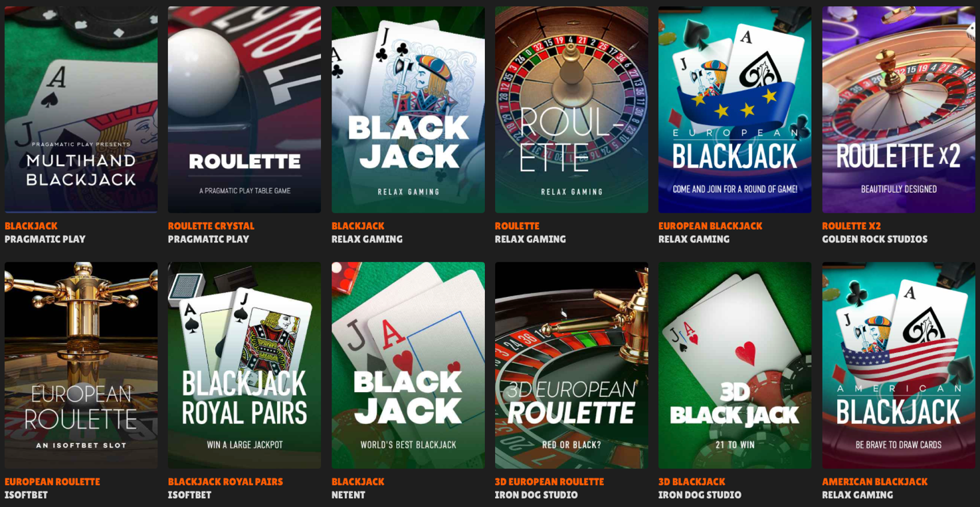
Task: Click the Golden Rock Studios provider label
Action: tap(874, 239)
